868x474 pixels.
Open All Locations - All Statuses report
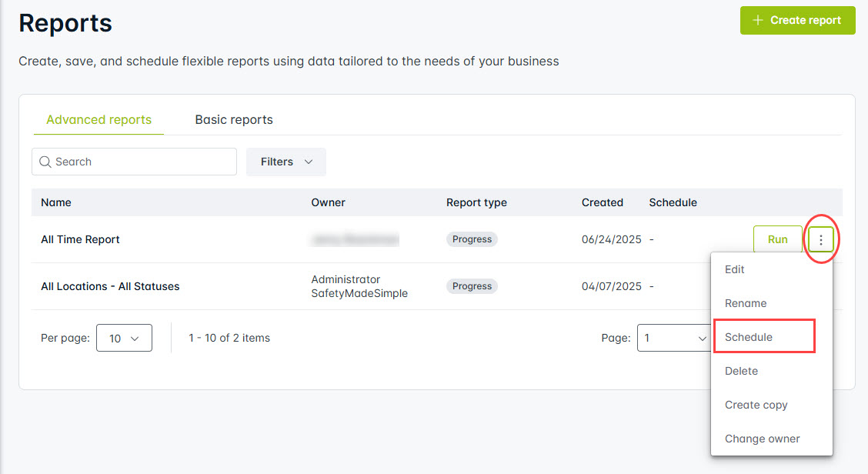[x=110, y=286]
